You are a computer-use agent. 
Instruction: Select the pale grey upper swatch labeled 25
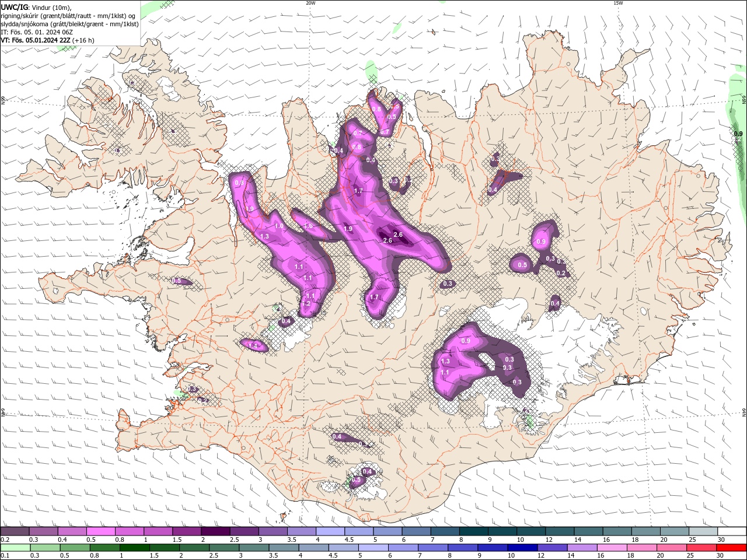click(702, 531)
